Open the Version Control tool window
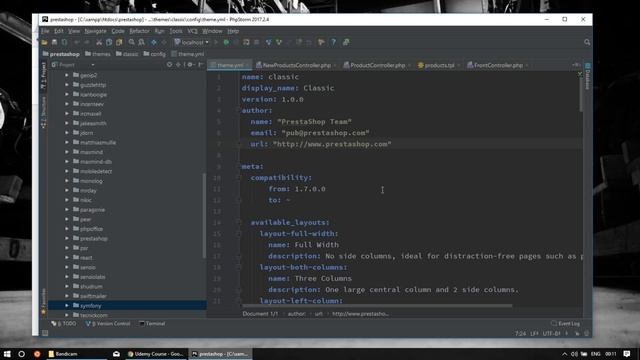This screenshot has height=360, width=640. (x=108, y=323)
